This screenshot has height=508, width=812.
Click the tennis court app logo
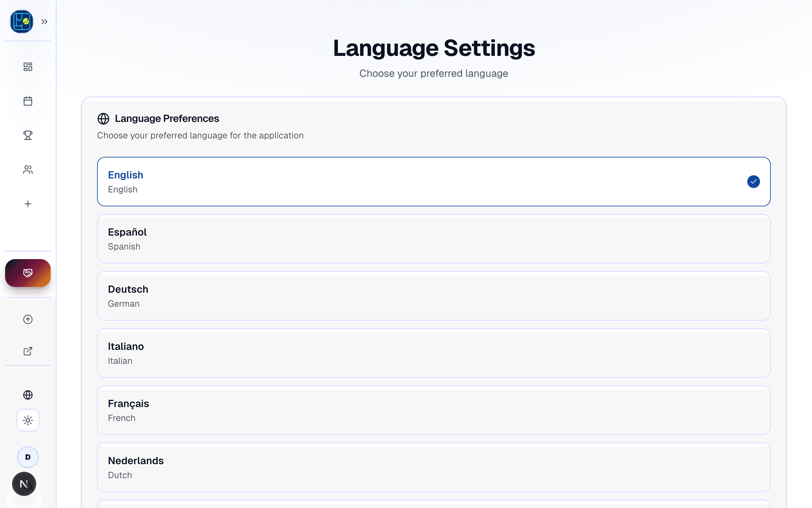tap(22, 22)
